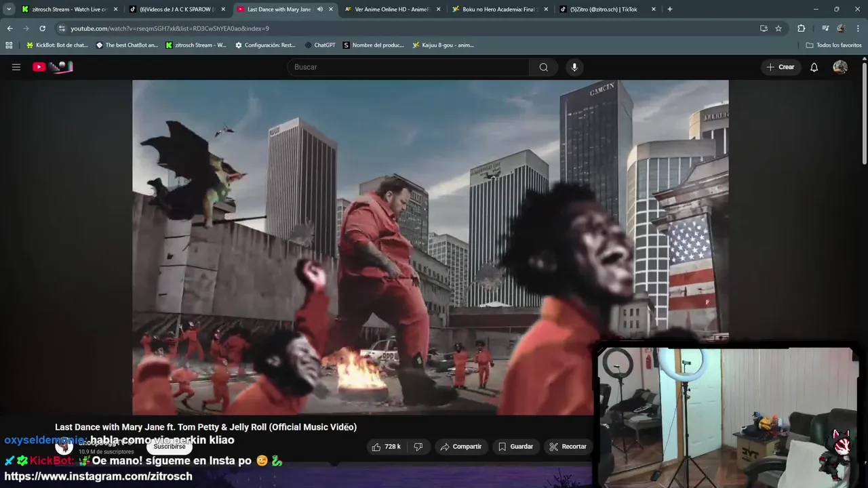Click the youtube.com address bar URL
This screenshot has height=488, width=868.
pos(170,28)
